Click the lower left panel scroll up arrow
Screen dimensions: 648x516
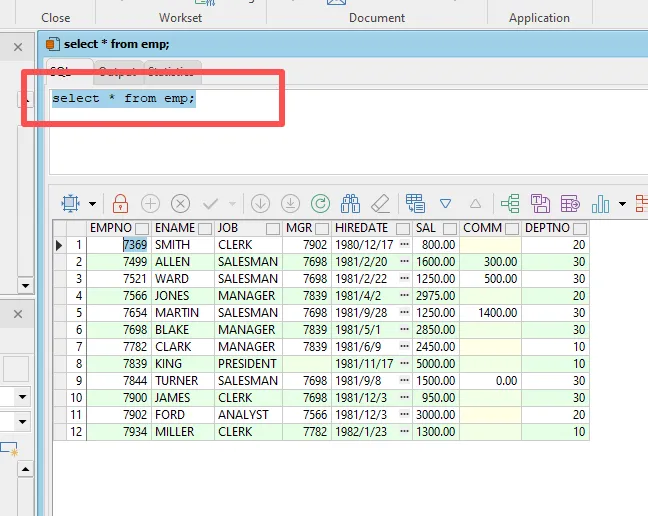[x=25, y=469]
